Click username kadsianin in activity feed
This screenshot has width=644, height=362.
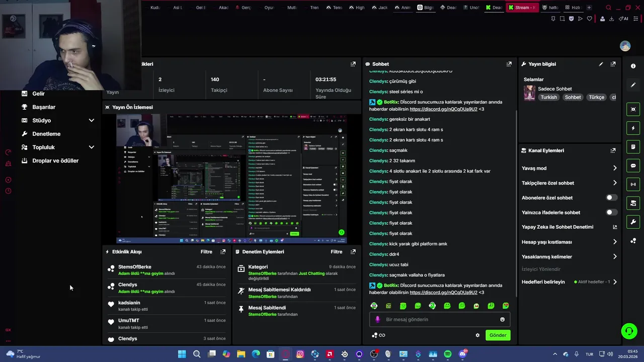[129, 303]
